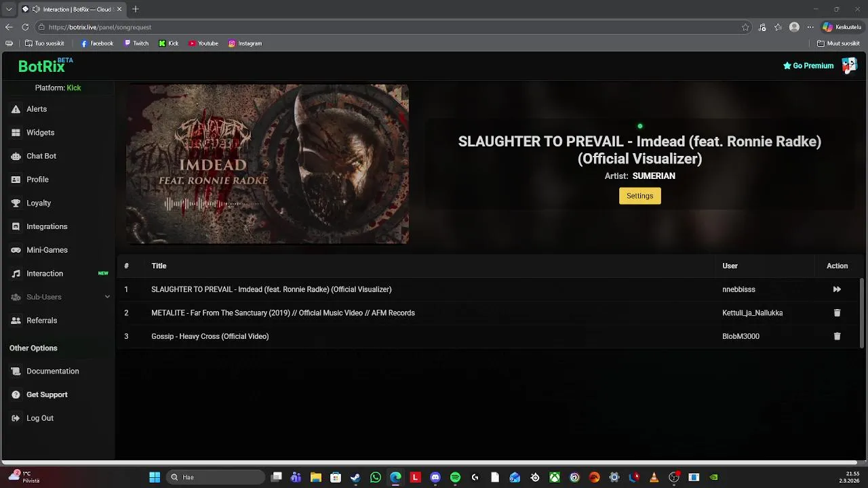Screen dimensions: 868x488
Task: Click user name BlobM3000
Action: click(741, 336)
